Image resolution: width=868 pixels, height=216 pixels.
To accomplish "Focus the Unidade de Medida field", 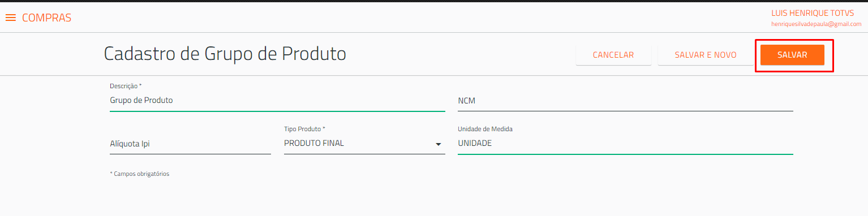I will point(625,144).
